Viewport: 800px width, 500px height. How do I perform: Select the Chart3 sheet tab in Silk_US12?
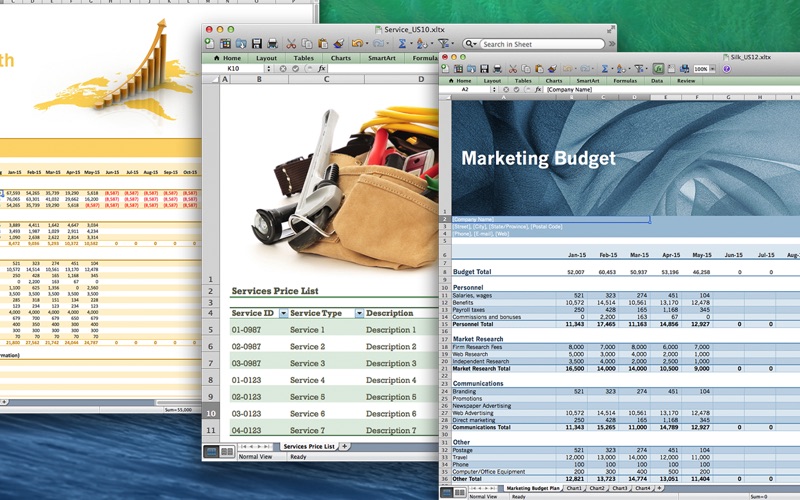point(620,488)
